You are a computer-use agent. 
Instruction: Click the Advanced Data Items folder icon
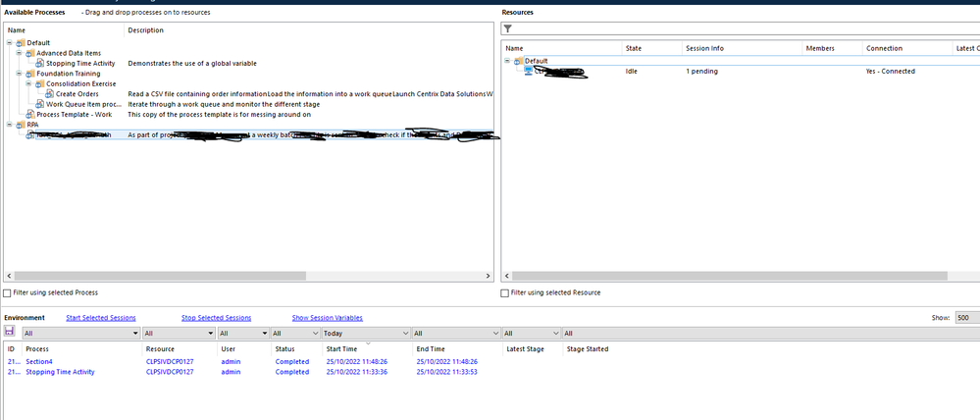[30, 53]
